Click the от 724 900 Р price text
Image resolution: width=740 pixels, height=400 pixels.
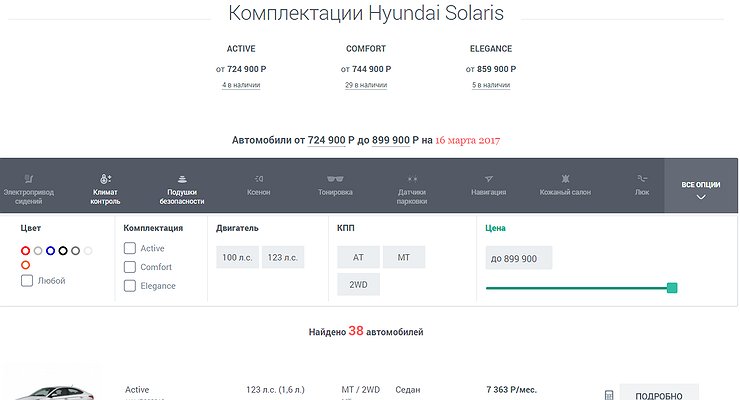pyautogui.click(x=241, y=69)
